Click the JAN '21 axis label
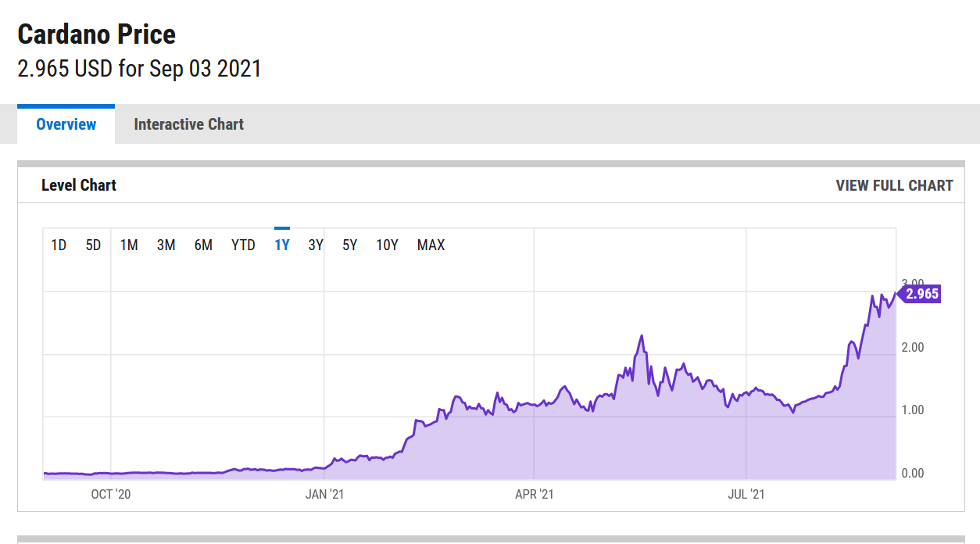The height and width of the screenshot is (544, 980). [x=324, y=494]
